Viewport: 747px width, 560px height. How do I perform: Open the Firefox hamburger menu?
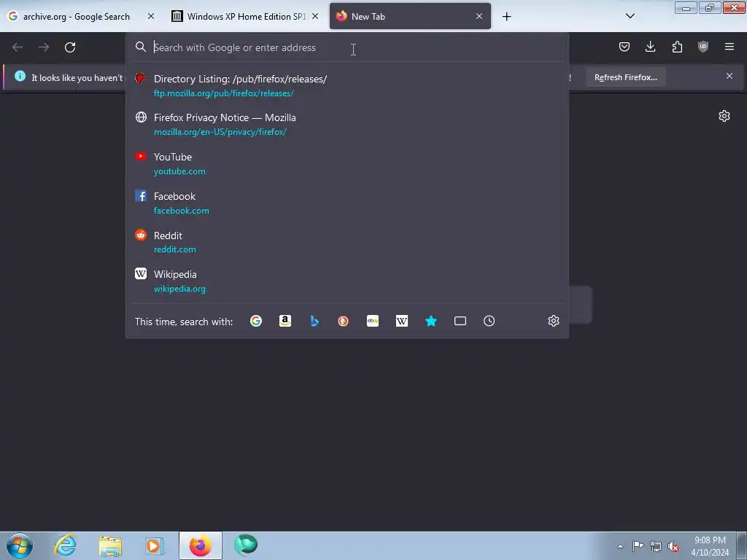click(729, 47)
